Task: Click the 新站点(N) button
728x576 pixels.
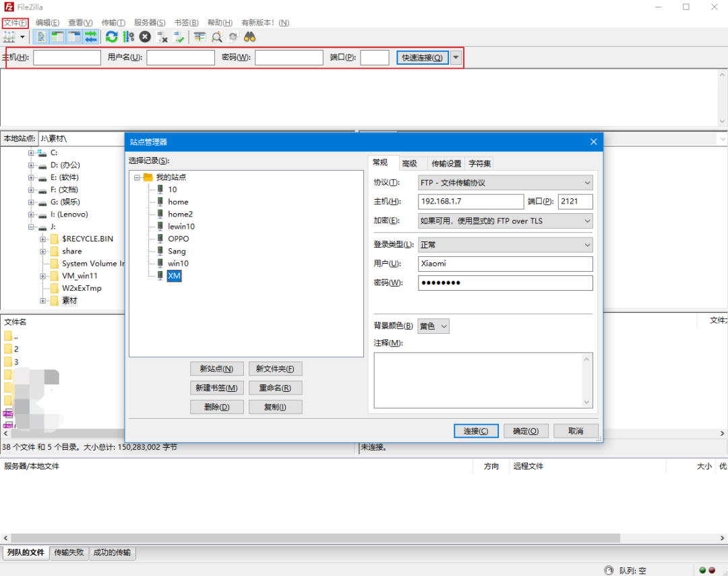Action: pos(217,369)
